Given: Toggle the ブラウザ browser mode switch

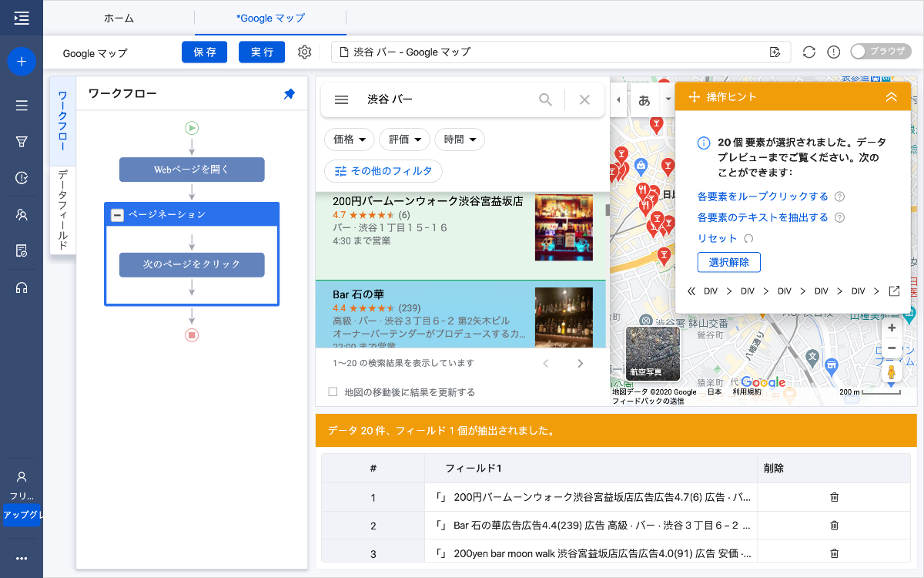Looking at the screenshot, I should pos(880,52).
